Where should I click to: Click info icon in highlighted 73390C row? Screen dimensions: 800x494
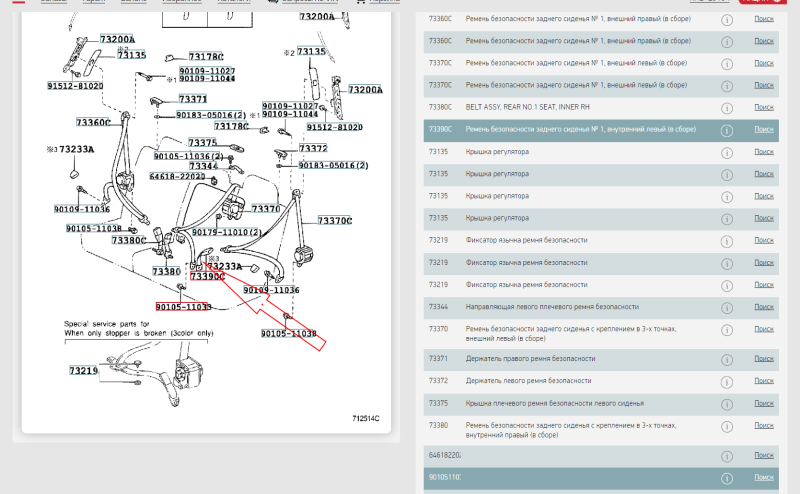click(x=727, y=129)
